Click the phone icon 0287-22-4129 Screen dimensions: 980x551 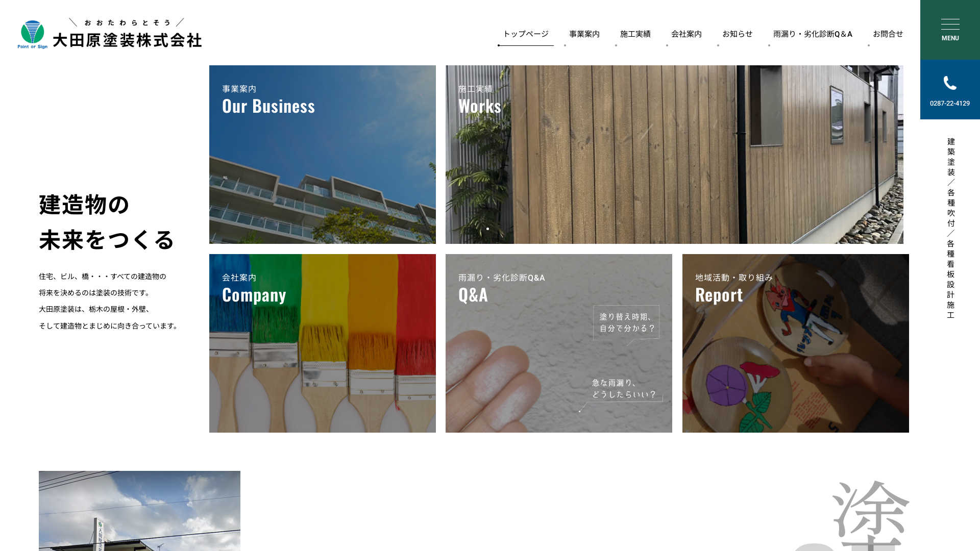pos(950,90)
